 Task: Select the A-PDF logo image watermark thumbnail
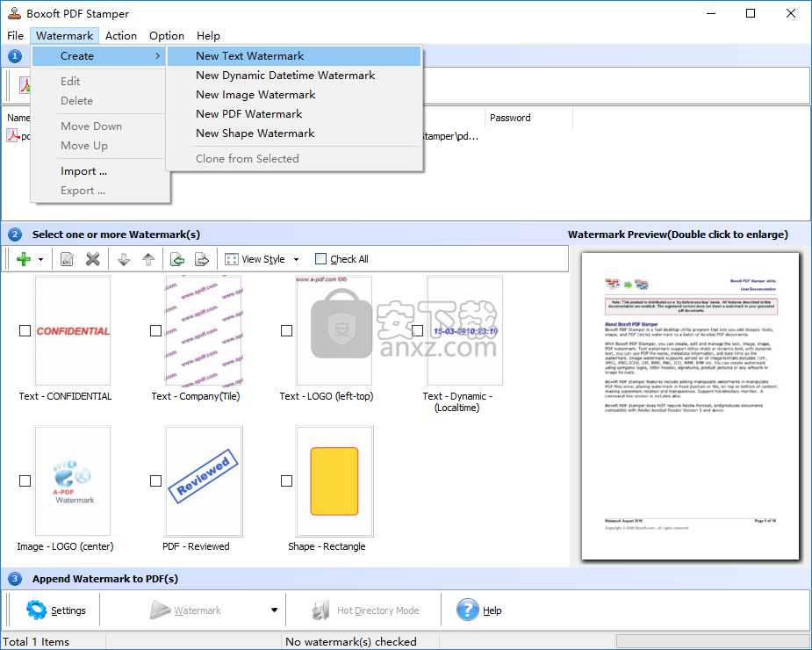(73, 481)
